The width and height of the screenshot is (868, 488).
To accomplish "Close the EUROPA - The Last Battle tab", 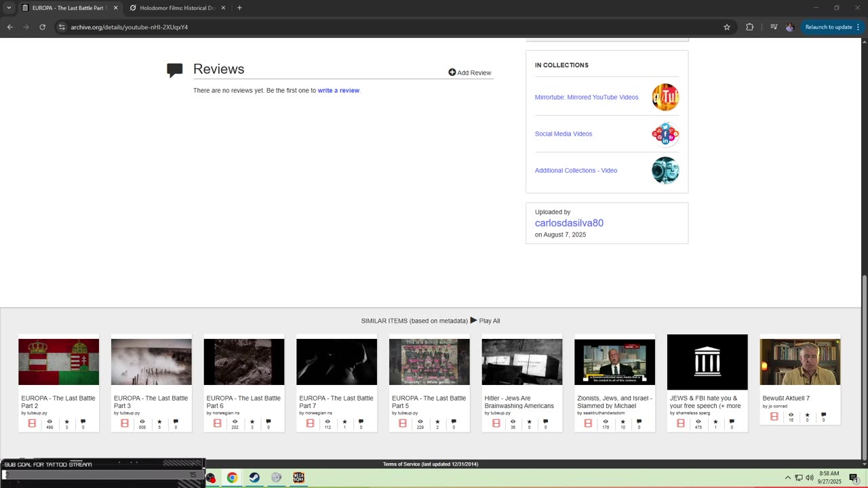I will tap(115, 8).
